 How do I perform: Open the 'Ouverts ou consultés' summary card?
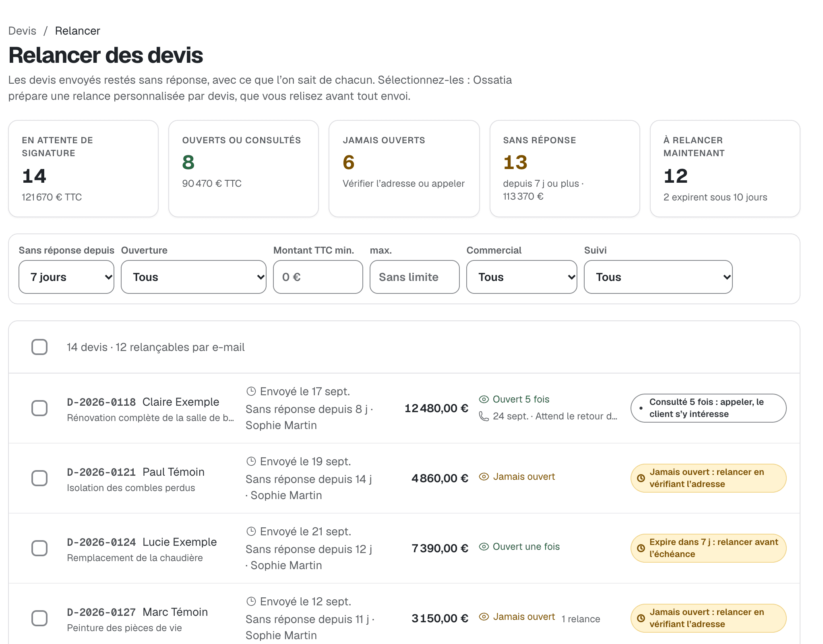click(244, 169)
